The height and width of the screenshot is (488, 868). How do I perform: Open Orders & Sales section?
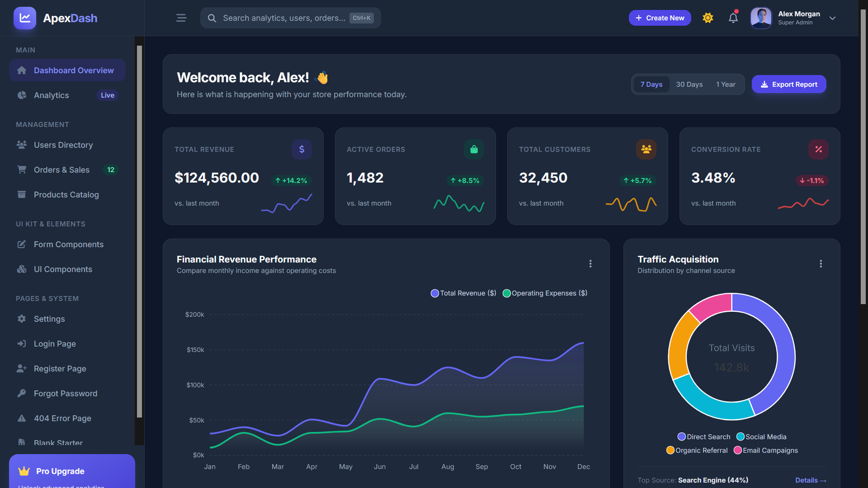coord(67,170)
